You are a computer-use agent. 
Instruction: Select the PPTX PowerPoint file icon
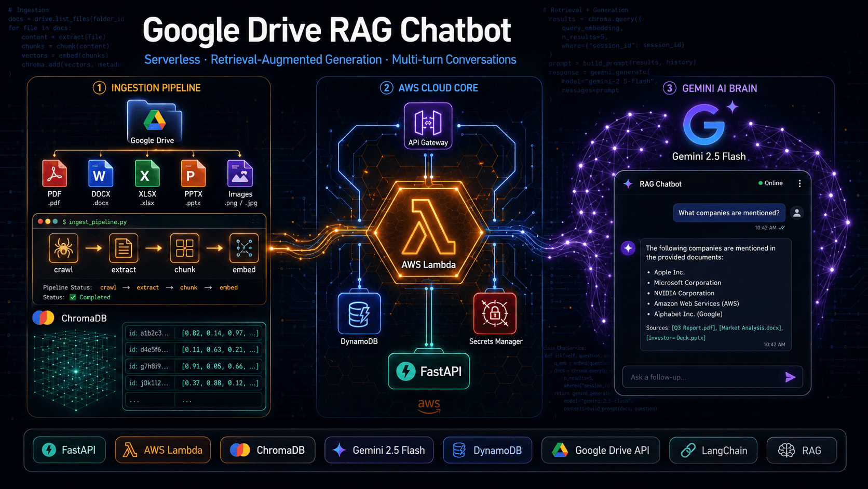[x=193, y=173]
